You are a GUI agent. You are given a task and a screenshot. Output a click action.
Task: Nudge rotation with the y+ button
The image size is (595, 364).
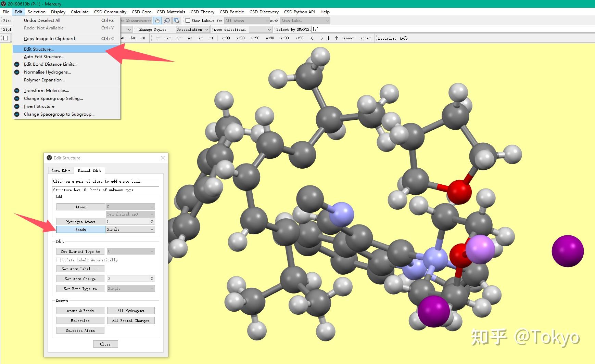pyautogui.click(x=190, y=38)
